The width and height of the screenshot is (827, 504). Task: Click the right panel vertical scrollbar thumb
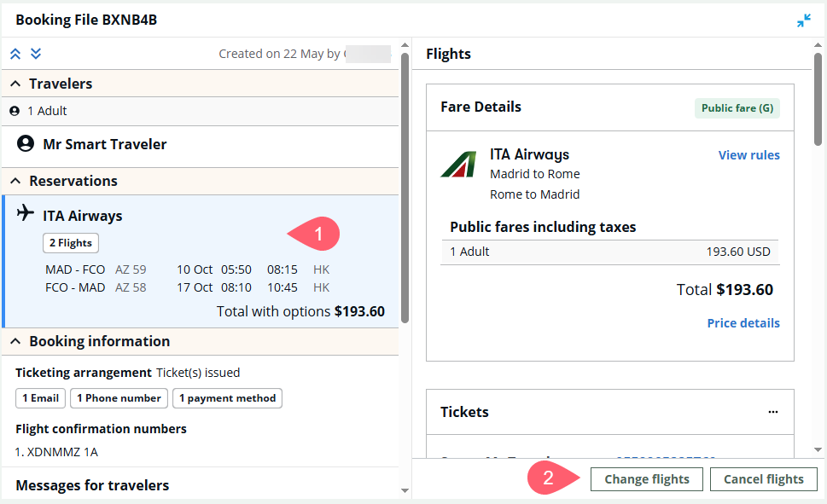pos(818,99)
